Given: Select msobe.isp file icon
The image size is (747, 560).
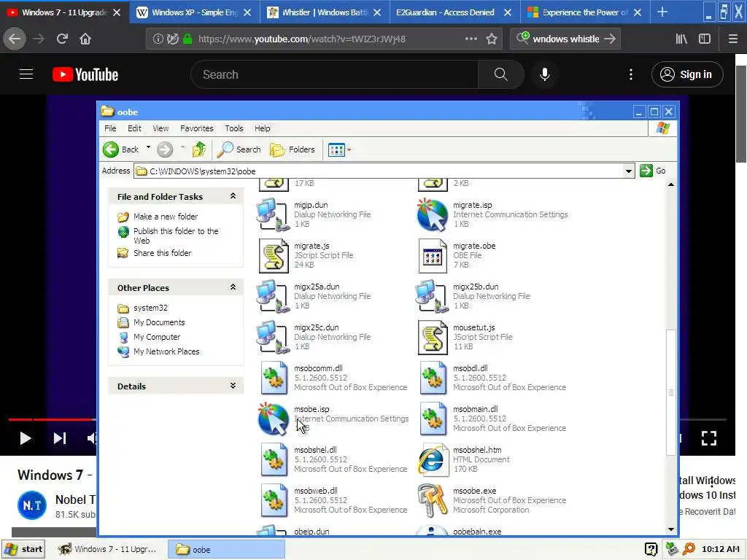Looking at the screenshot, I should pyautogui.click(x=273, y=419).
